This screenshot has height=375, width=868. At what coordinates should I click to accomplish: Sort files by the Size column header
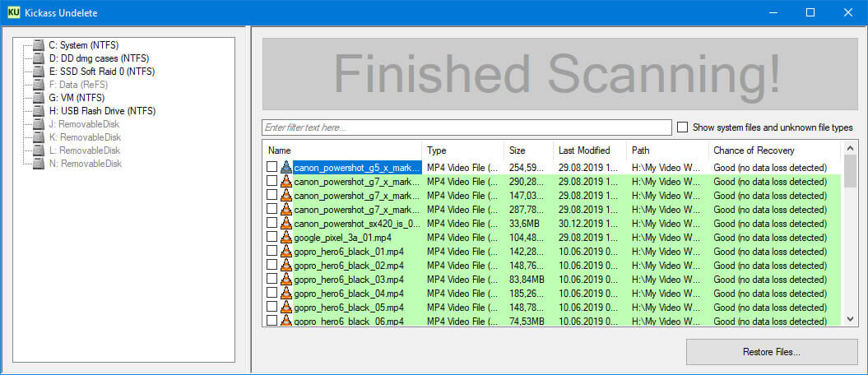tap(527, 150)
